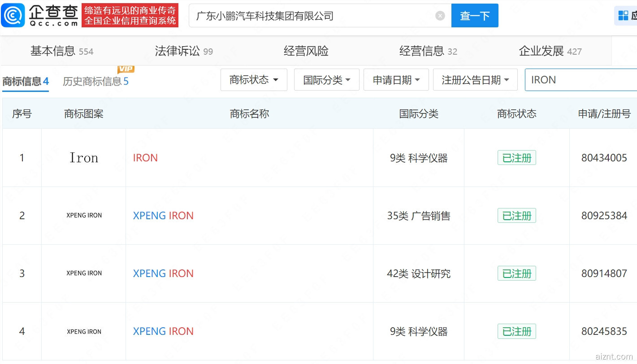Image resolution: width=637 pixels, height=364 pixels.
Task: Open the 基本信息 tab
Action: (62, 51)
